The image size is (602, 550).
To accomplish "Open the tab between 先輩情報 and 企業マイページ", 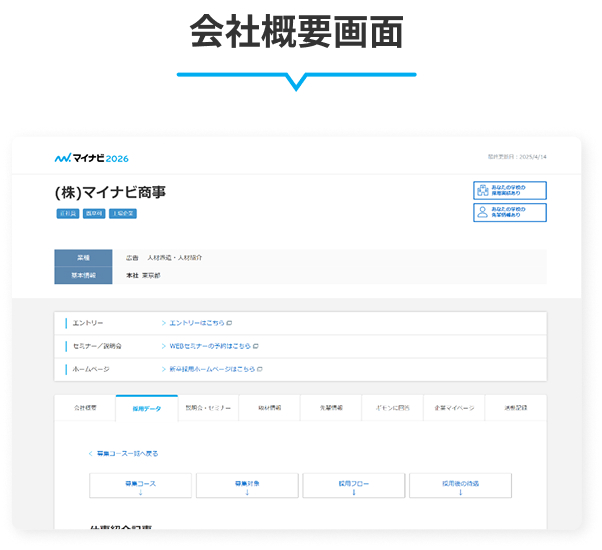I will tap(392, 408).
